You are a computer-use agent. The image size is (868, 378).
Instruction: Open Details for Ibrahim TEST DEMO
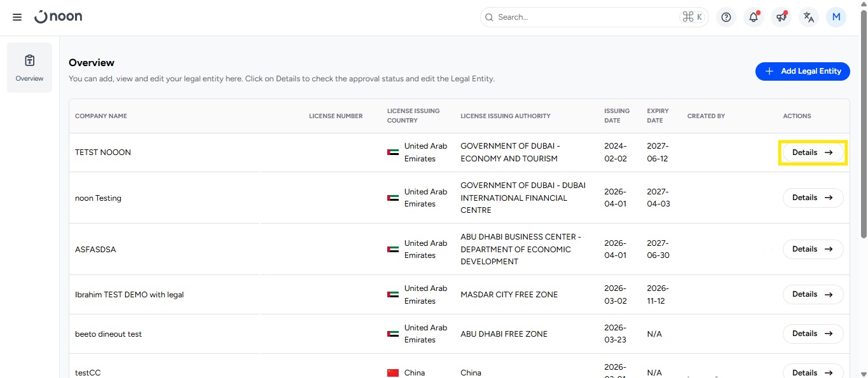coord(813,294)
